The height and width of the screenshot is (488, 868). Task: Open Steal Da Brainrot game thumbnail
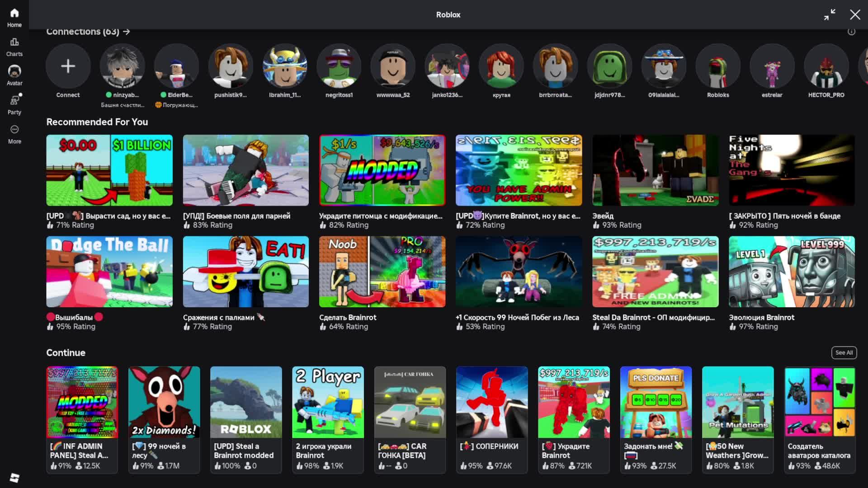pos(656,272)
